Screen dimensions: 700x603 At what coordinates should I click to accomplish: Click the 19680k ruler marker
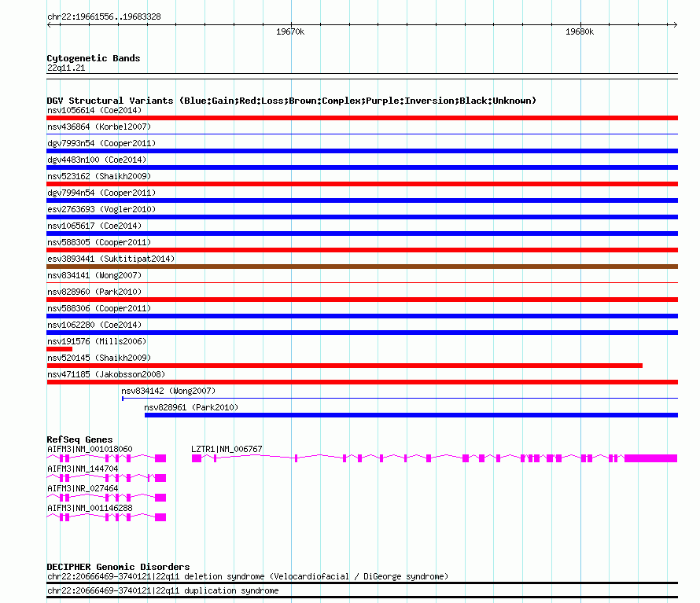click(580, 31)
